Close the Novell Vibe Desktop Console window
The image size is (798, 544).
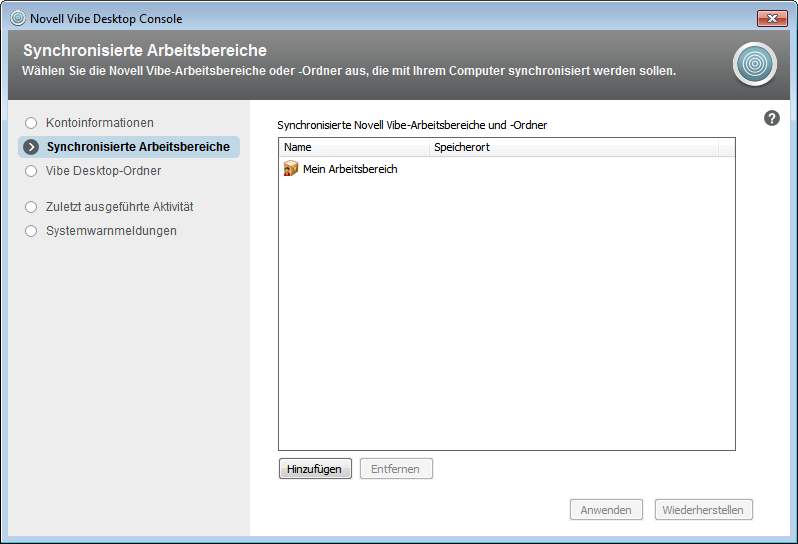772,18
